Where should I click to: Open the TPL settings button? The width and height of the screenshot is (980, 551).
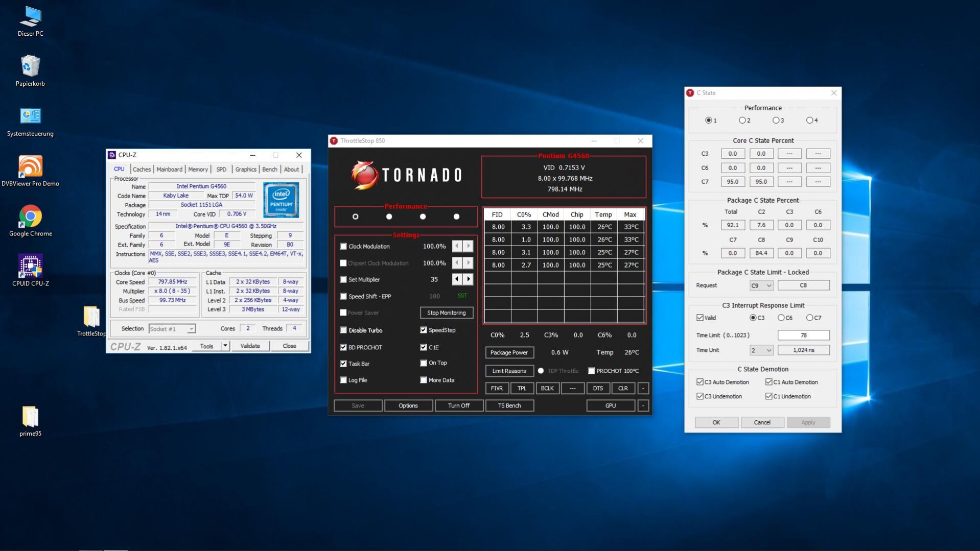coord(522,389)
